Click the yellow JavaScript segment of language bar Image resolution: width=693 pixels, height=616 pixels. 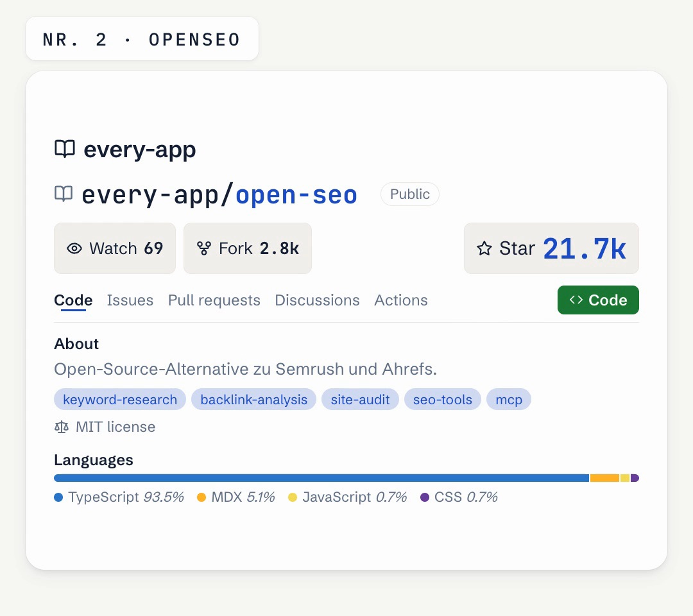pyautogui.click(x=625, y=478)
